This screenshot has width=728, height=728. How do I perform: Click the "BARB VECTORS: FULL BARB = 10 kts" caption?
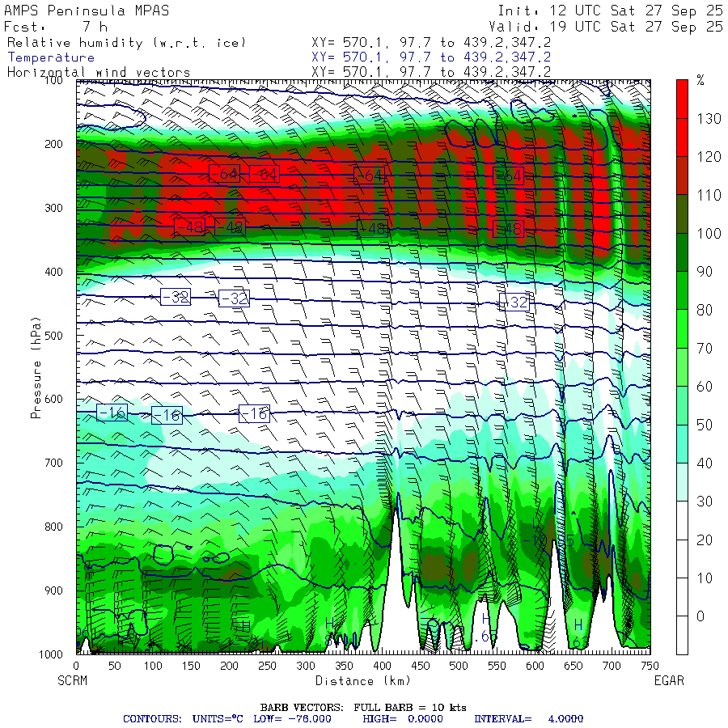coord(363,708)
